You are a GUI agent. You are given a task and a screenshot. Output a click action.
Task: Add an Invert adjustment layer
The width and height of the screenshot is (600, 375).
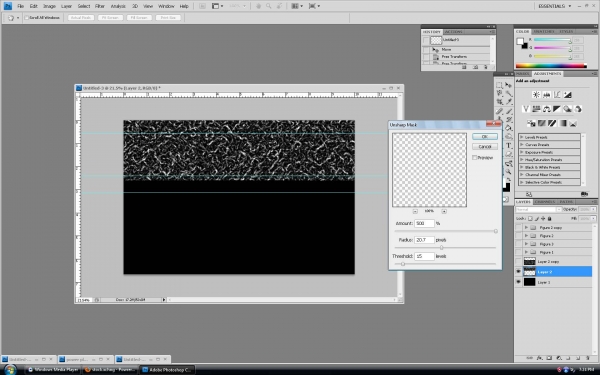531,123
